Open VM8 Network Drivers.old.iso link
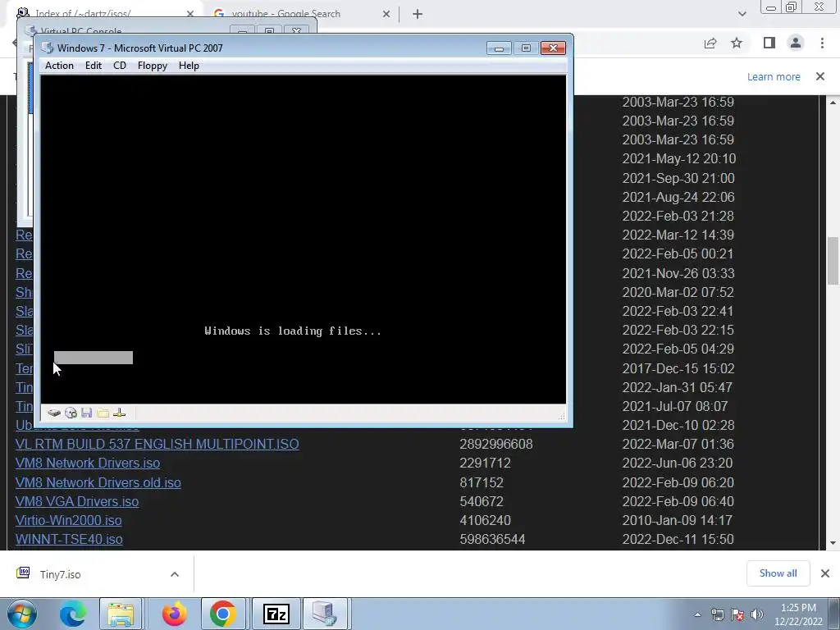840x630 pixels. coord(98,482)
